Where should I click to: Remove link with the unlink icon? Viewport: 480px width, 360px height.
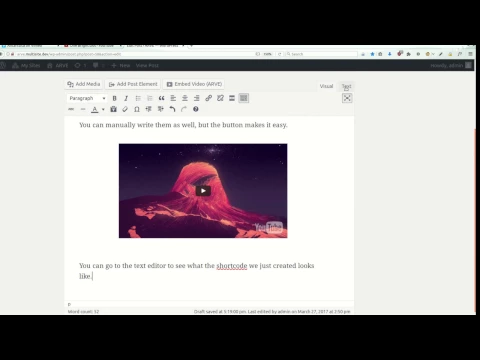click(220, 98)
